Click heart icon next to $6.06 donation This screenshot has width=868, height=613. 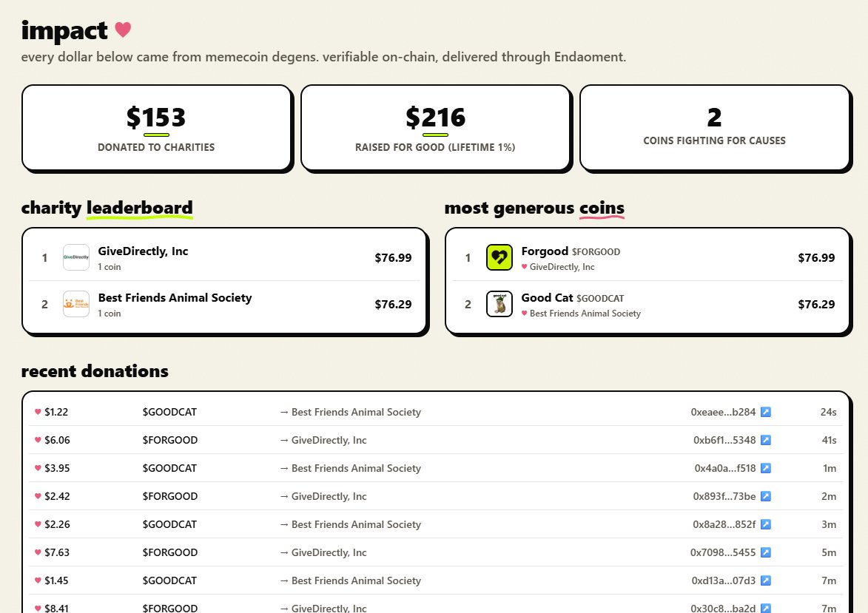38,440
